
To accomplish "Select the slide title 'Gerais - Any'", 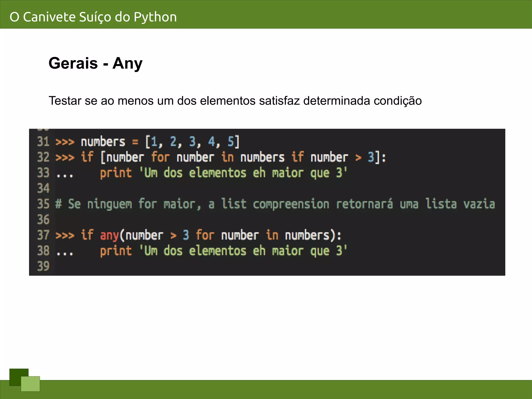I will coord(96,63).
